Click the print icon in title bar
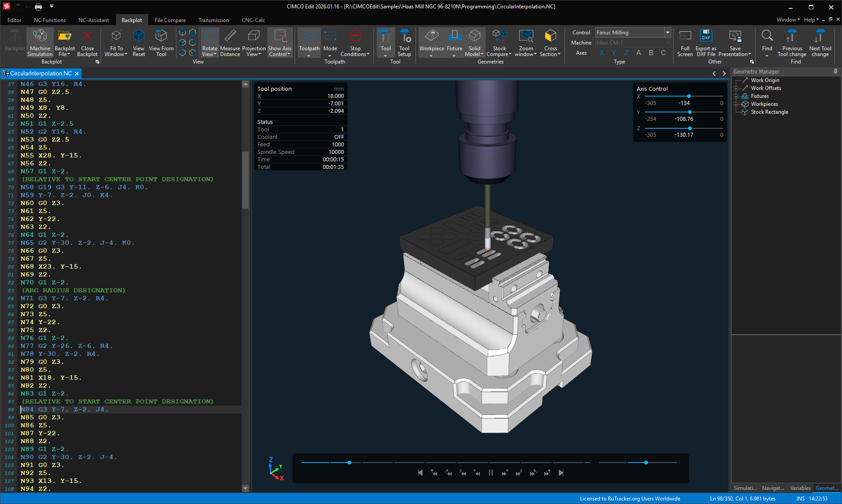Screen dimensions: 842x504 38,7
